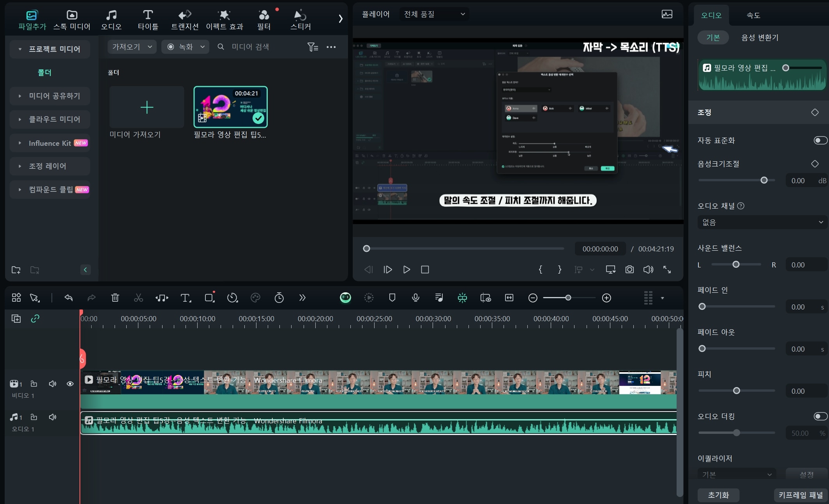Select the crop/trim icon in timeline toolbar
829x504 pixels.
pyautogui.click(x=210, y=298)
